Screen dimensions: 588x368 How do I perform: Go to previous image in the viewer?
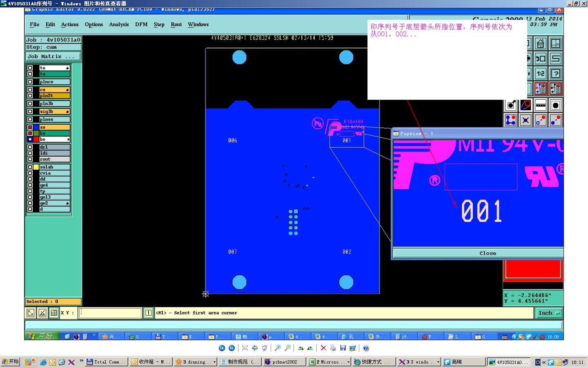point(222,348)
